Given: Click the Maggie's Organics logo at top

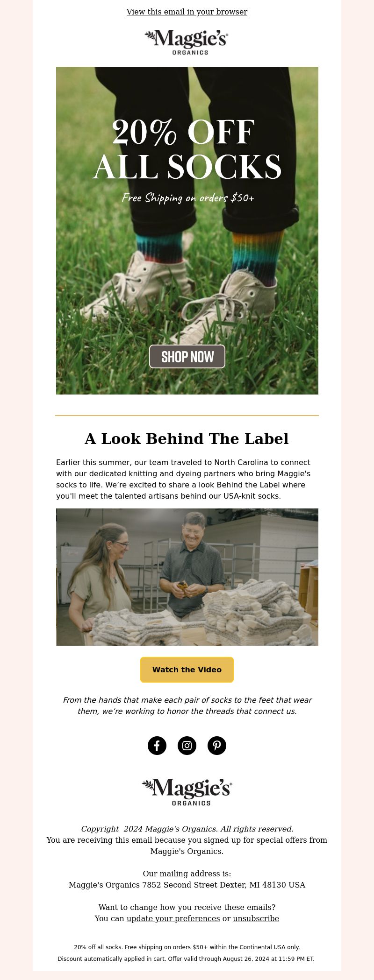Looking at the screenshot, I should click(187, 42).
